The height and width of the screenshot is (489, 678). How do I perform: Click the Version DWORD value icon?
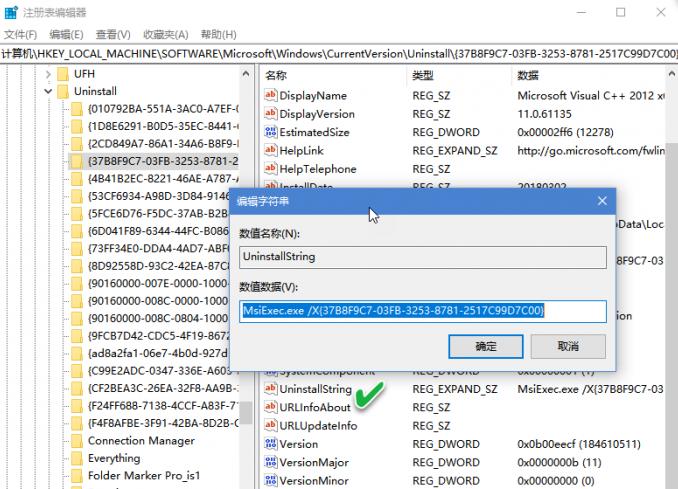coord(271,444)
